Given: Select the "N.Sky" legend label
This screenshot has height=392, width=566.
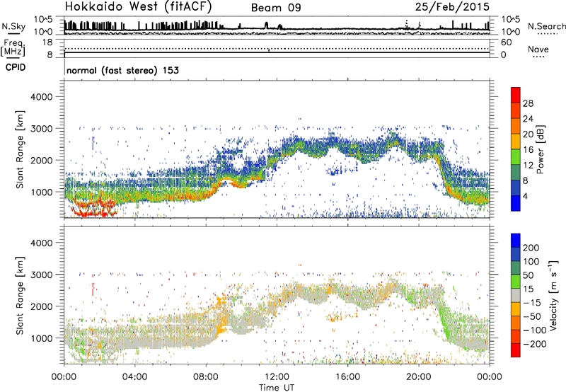Looking at the screenshot, I should tap(13, 26).
